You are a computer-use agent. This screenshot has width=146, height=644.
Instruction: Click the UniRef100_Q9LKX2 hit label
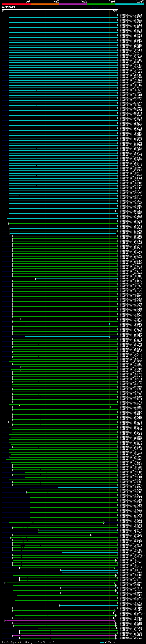pyautogui.click(x=131, y=638)
